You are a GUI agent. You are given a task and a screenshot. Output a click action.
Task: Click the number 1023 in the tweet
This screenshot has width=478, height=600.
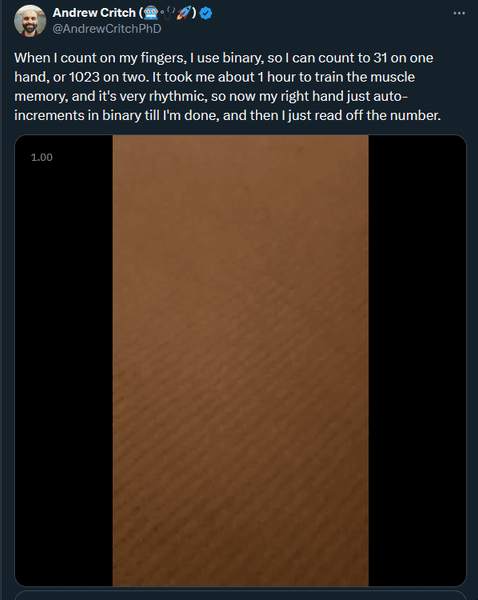pyautogui.click(x=84, y=77)
